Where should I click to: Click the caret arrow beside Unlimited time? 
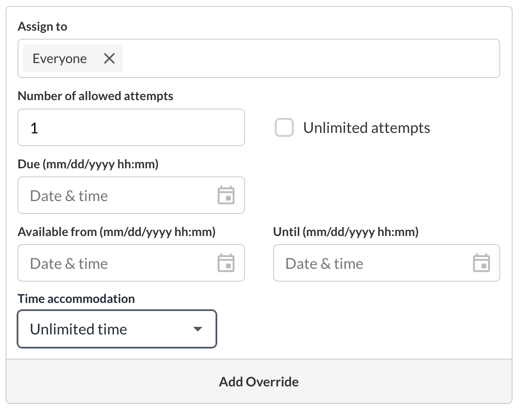pos(198,329)
